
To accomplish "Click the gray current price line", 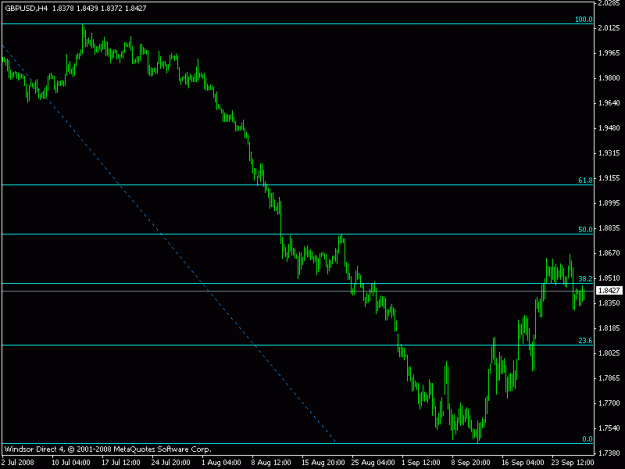I will (x=297, y=291).
